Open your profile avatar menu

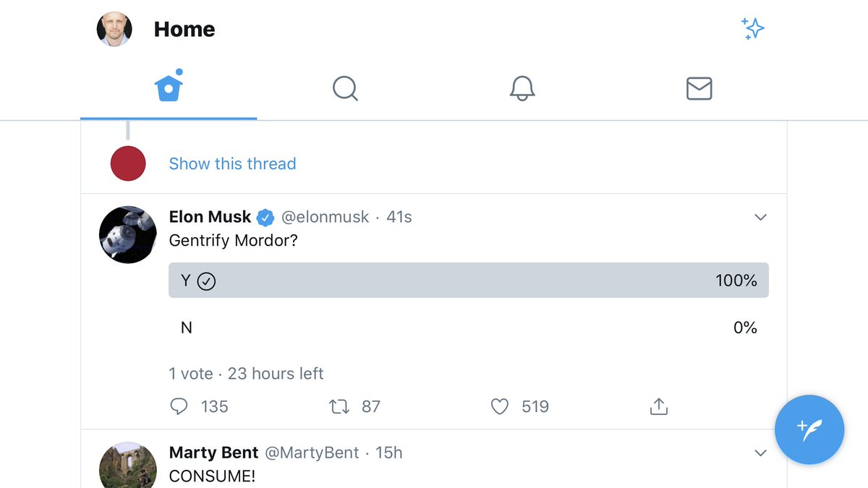tap(114, 30)
